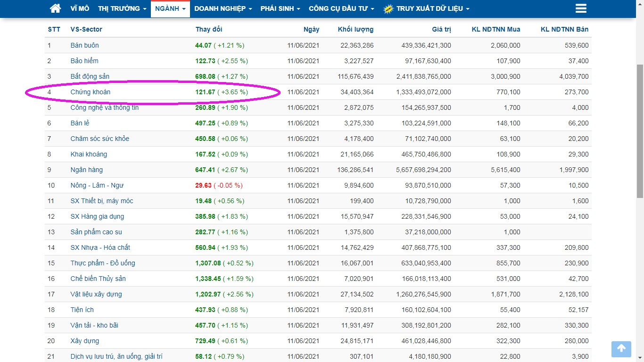Expand the Doanh nghiệp dropdown
Image resolution: width=644 pixels, height=362 pixels.
[223, 8]
